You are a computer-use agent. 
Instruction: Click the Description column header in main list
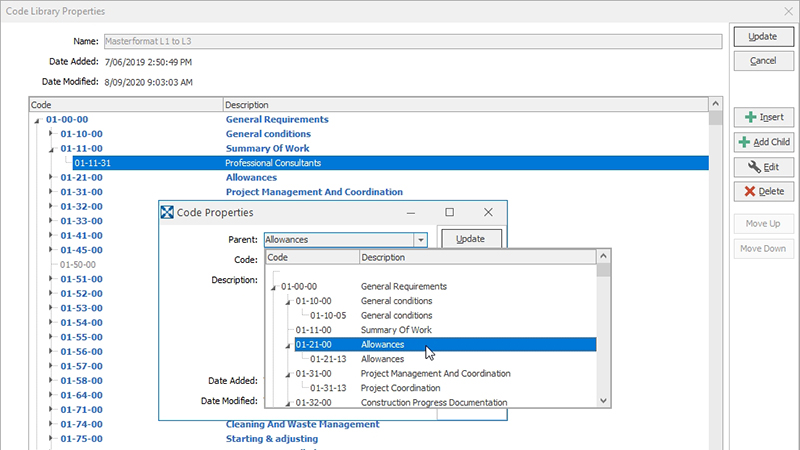[466, 105]
